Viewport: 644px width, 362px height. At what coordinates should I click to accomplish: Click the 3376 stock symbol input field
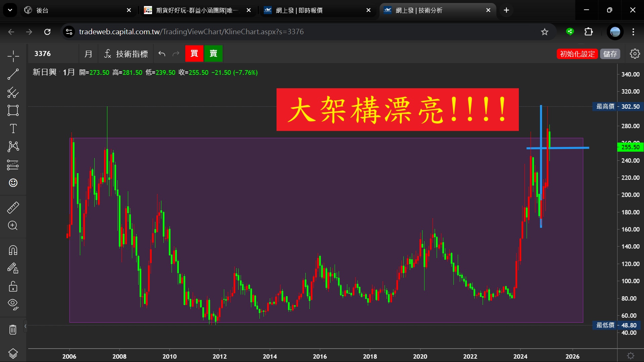(54, 54)
